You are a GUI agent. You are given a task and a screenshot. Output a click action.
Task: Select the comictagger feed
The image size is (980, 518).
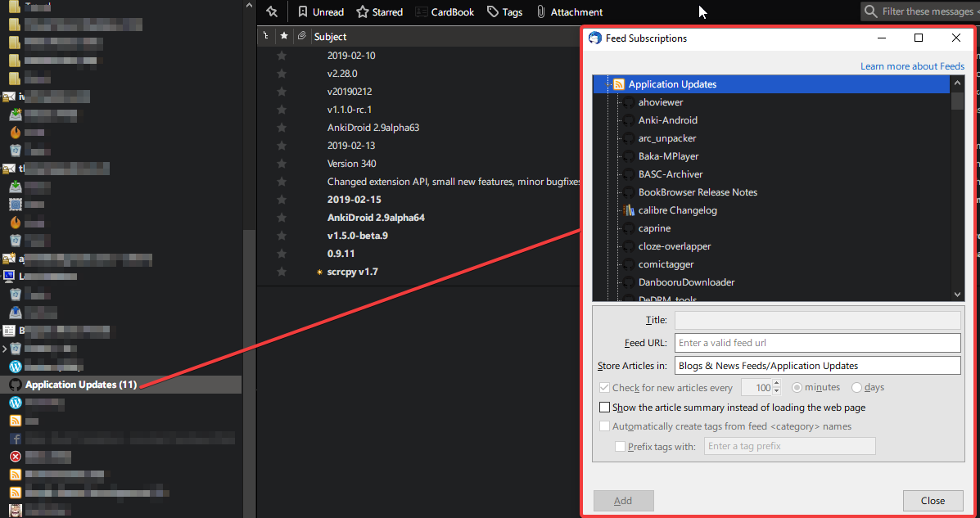[x=666, y=264]
